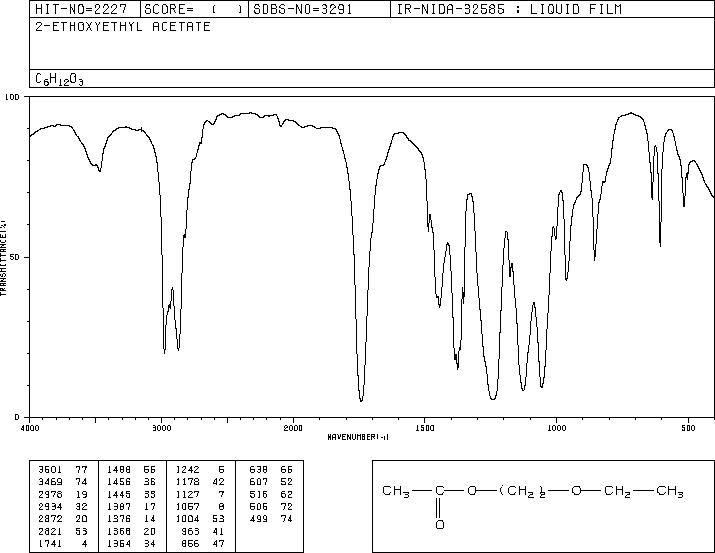
Task: Click the 50 y-axis tick label
Action: click(x=13, y=257)
